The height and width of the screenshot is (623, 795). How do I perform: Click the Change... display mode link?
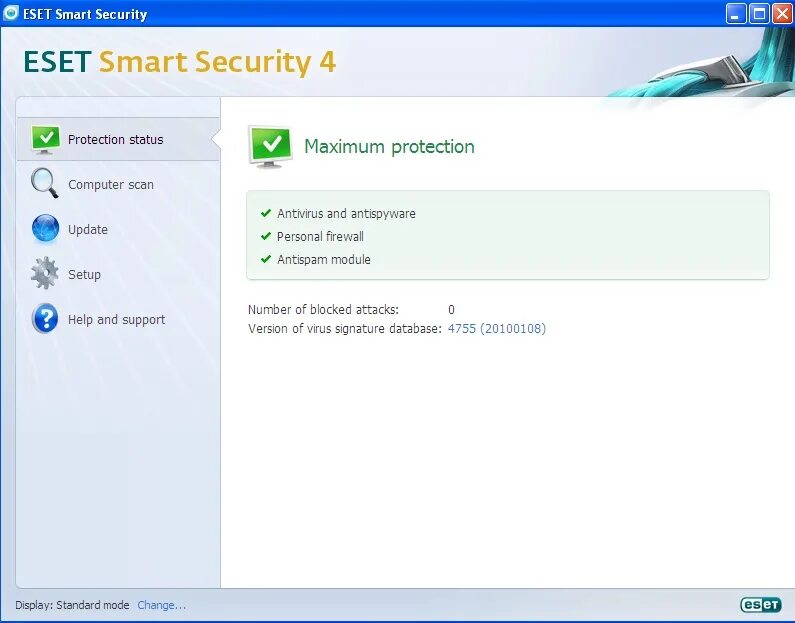coord(162,605)
